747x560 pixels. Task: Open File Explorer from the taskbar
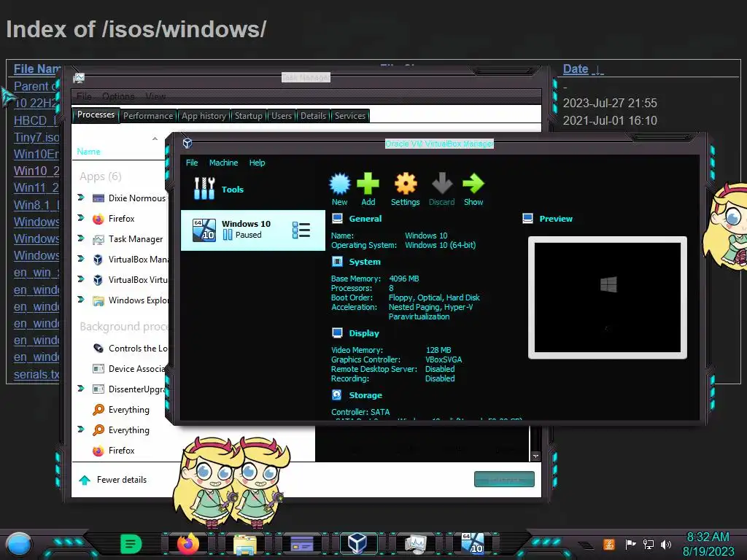click(x=245, y=544)
